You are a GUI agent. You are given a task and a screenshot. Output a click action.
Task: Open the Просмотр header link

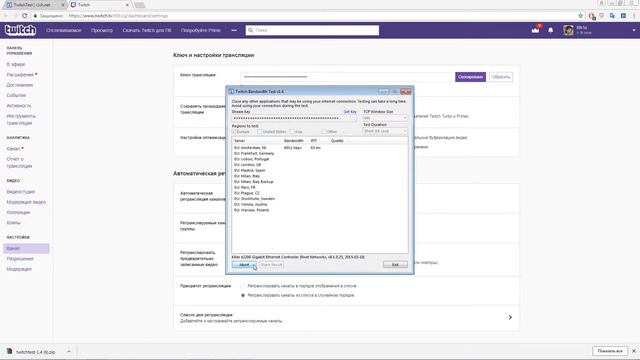[102, 30]
